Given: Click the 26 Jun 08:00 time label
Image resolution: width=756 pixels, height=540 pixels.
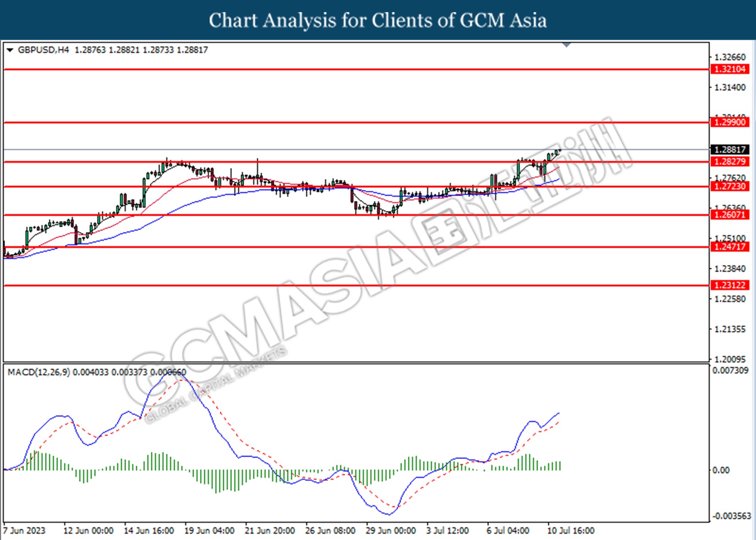Looking at the screenshot, I should (330, 531).
